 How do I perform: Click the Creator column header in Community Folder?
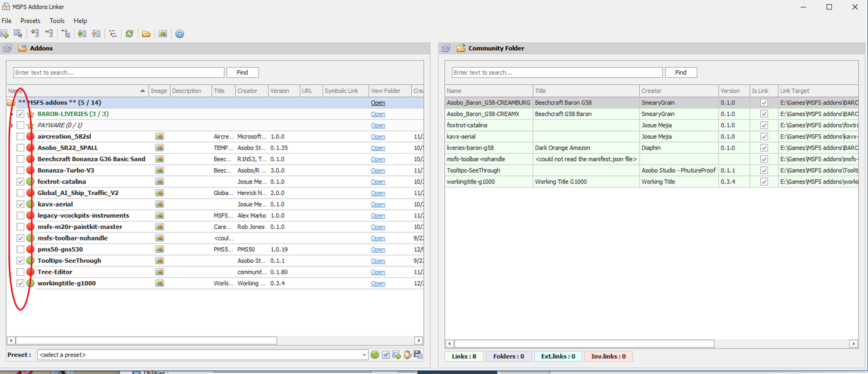pos(679,91)
